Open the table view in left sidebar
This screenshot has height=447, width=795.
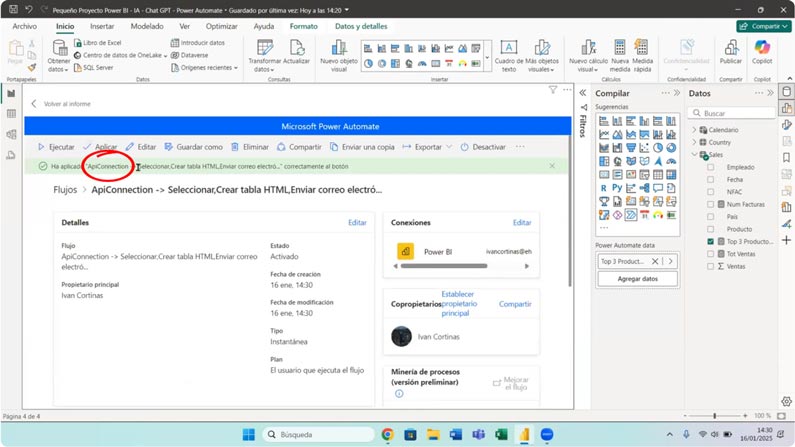click(11, 114)
